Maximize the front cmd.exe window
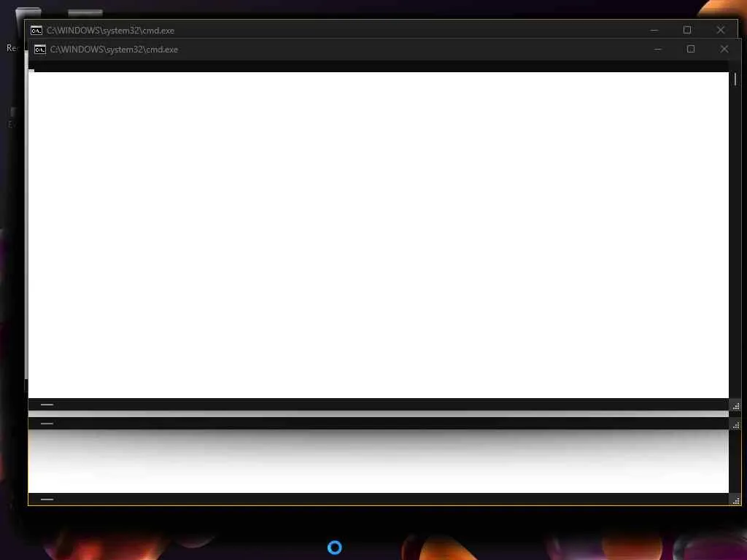 click(x=691, y=49)
